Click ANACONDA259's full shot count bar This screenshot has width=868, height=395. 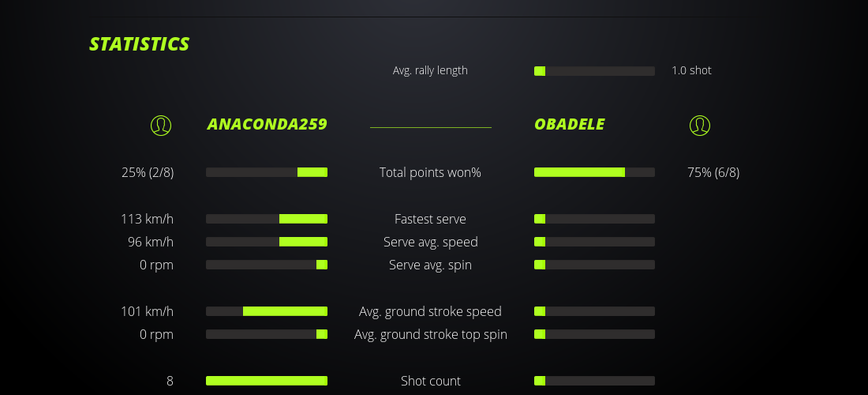[x=267, y=381]
